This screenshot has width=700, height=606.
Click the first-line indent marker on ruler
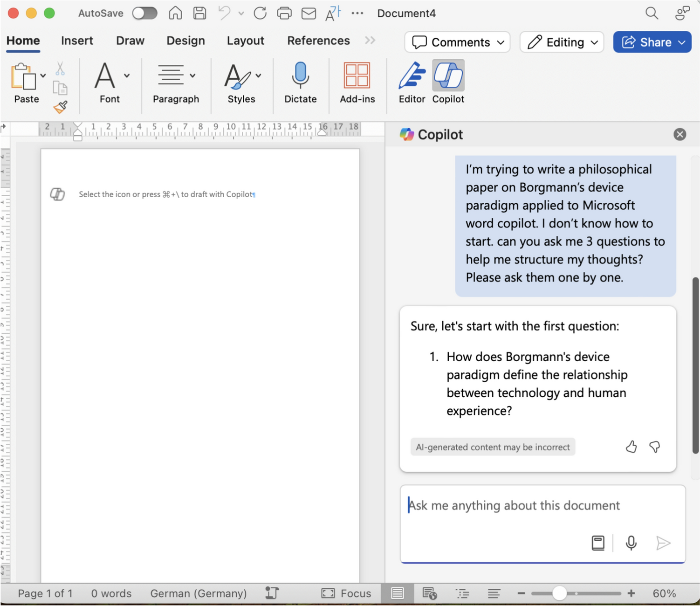tap(78, 126)
